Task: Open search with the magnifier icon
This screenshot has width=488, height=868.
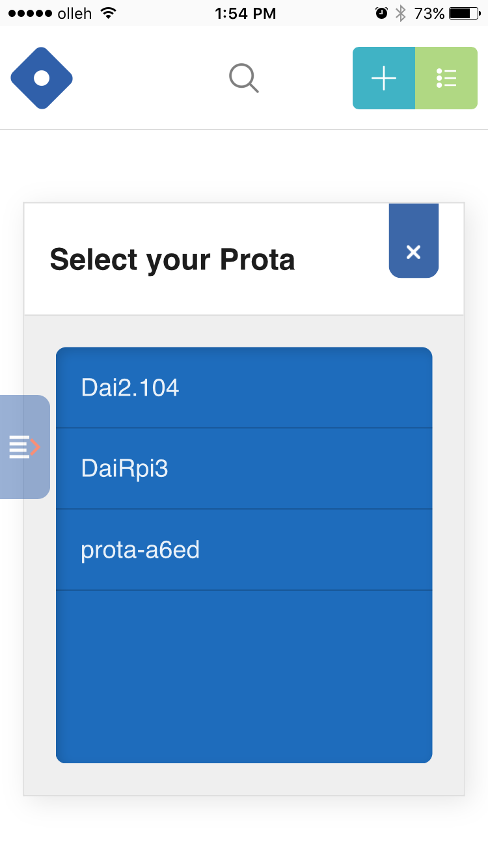Action: (x=244, y=78)
